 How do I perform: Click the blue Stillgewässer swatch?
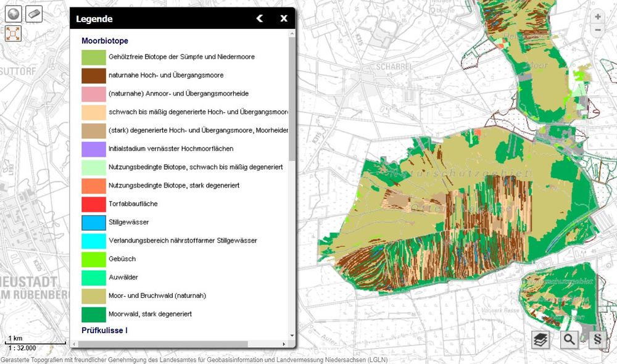pos(94,222)
